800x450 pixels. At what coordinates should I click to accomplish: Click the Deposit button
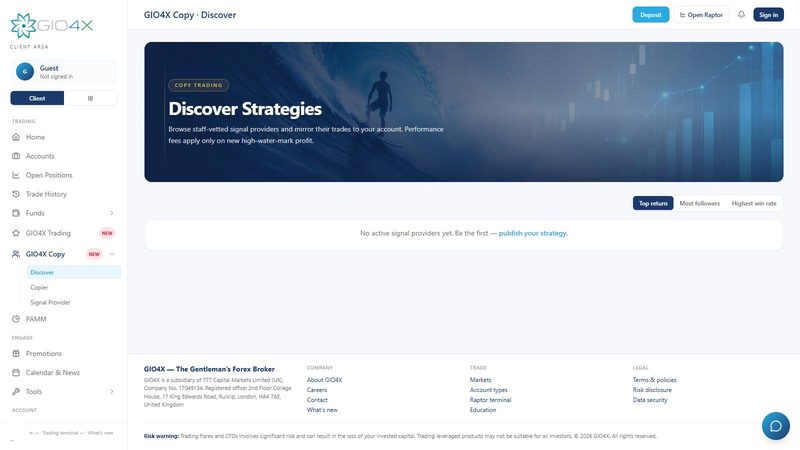(x=651, y=15)
